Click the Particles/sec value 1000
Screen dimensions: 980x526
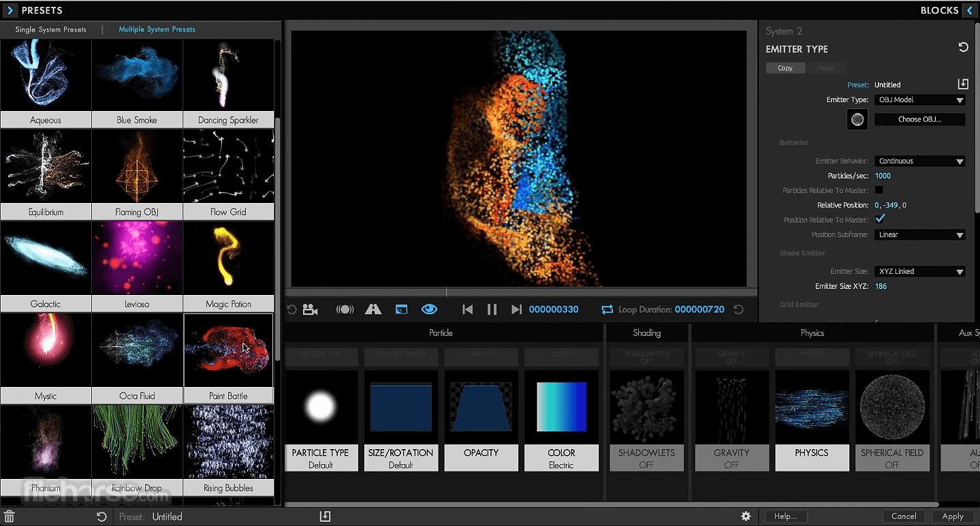click(883, 176)
